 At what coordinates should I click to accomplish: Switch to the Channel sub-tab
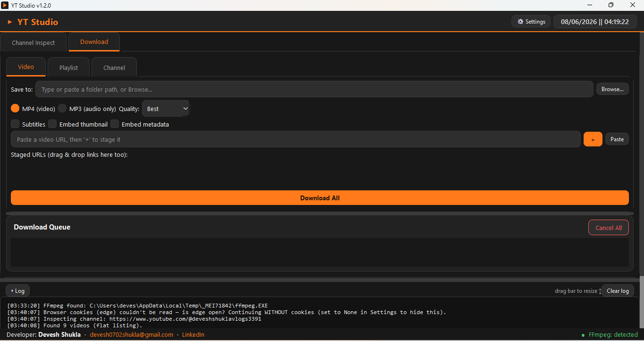click(114, 68)
